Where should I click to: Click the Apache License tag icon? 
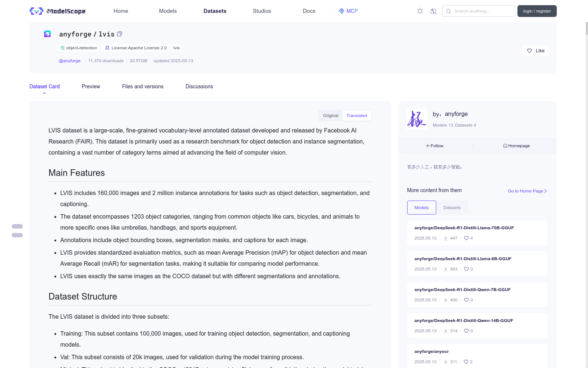[107, 48]
